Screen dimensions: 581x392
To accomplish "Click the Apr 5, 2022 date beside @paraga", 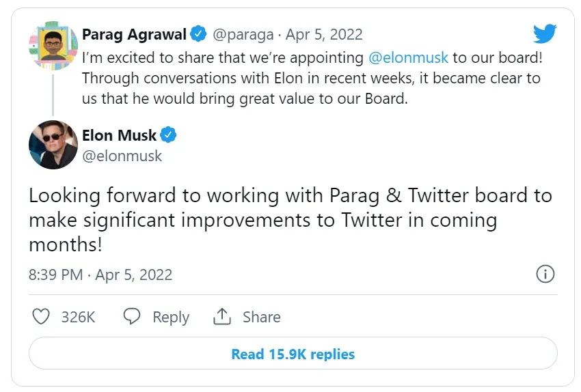I will pos(324,34).
